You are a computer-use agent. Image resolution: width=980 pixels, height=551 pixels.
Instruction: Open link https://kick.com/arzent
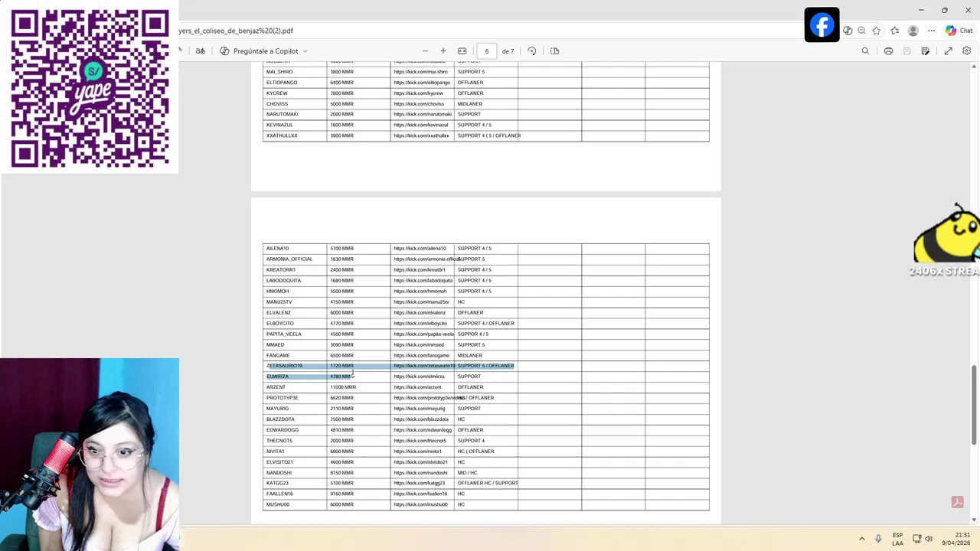(417, 387)
